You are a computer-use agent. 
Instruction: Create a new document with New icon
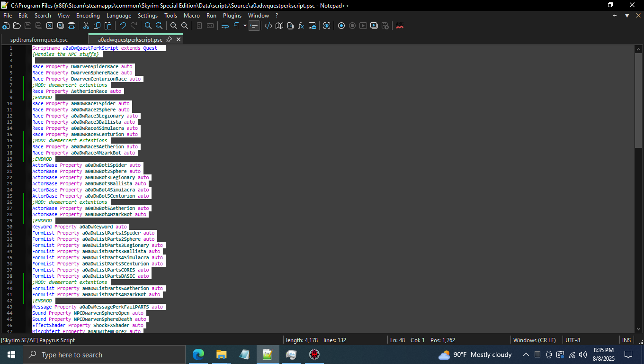[6, 26]
